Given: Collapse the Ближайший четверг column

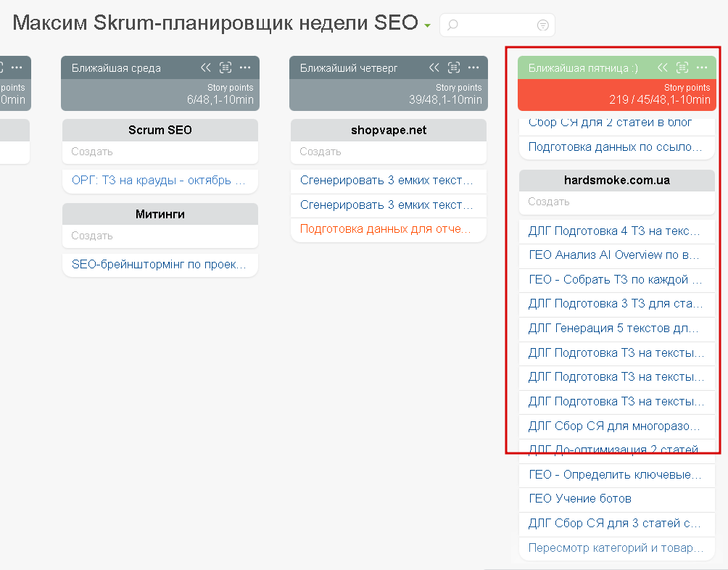Looking at the screenshot, I should point(434,67).
